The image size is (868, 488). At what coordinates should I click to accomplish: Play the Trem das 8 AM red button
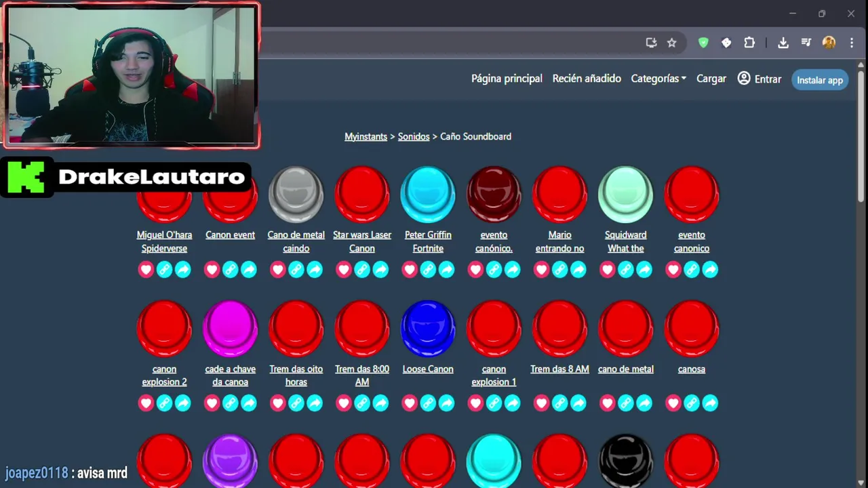pos(559,329)
